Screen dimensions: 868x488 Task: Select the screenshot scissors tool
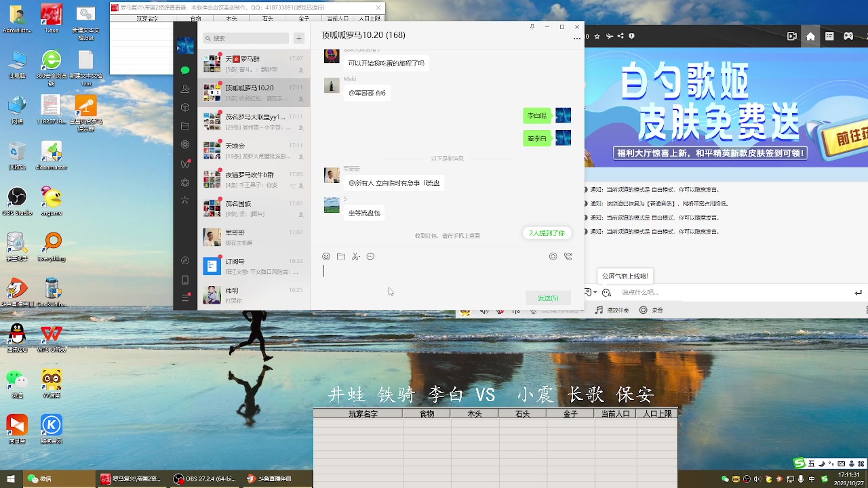tap(354, 256)
